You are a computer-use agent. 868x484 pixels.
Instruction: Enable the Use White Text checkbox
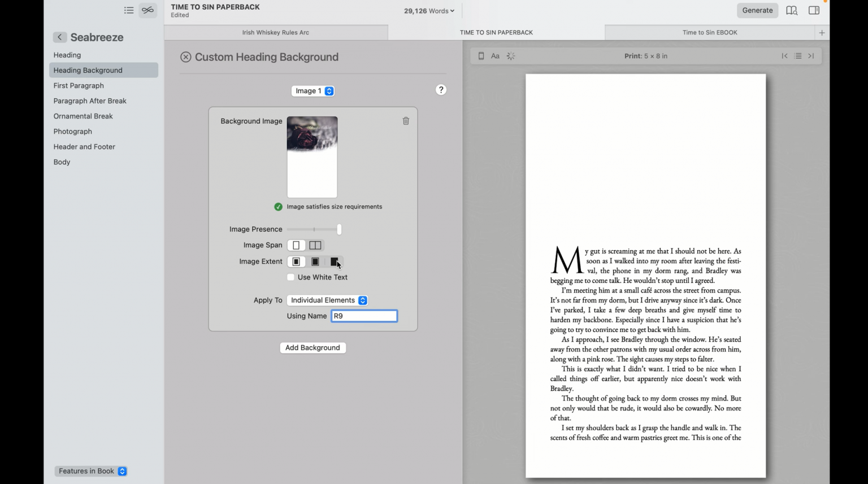290,277
